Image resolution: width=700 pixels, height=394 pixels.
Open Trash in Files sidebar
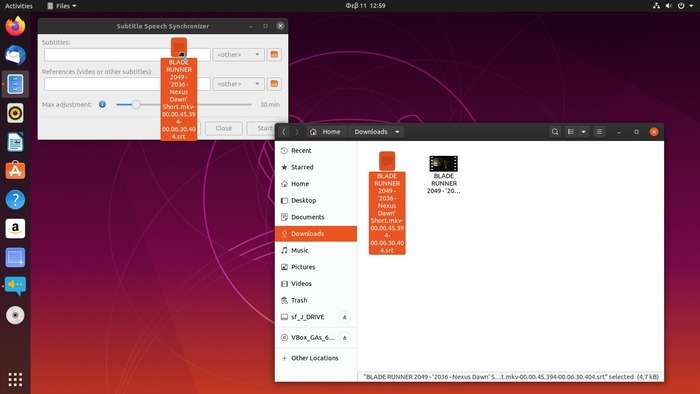316,300
